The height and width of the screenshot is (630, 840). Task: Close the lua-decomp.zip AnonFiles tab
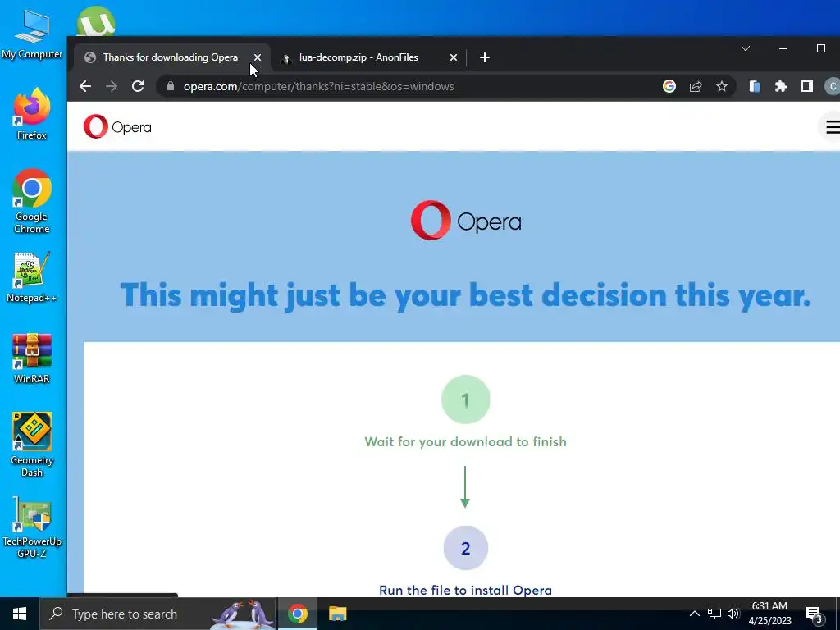[x=453, y=57]
